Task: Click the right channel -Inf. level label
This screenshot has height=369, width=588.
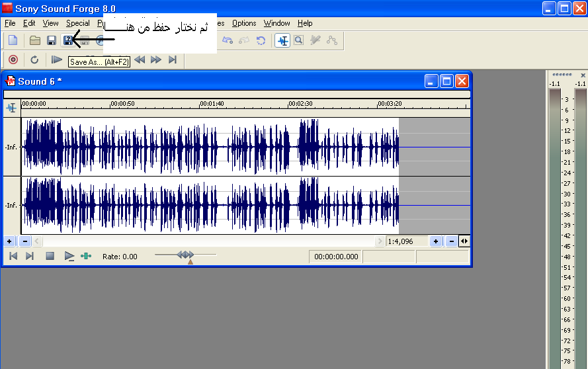Action: coord(12,205)
